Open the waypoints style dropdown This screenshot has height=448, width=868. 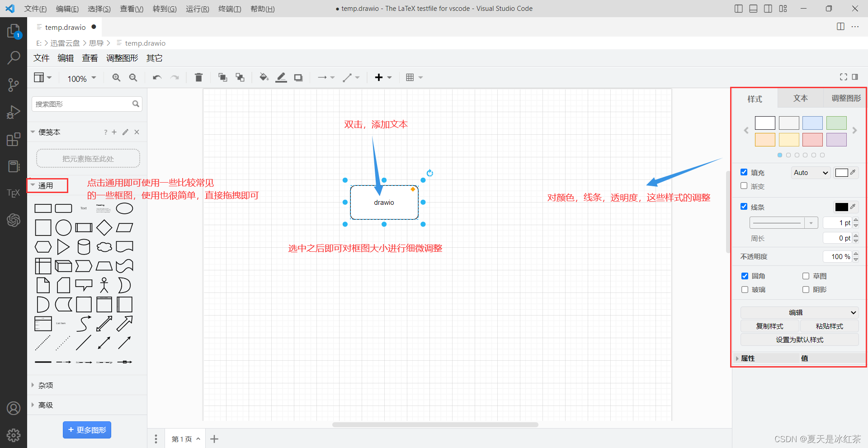click(x=351, y=77)
